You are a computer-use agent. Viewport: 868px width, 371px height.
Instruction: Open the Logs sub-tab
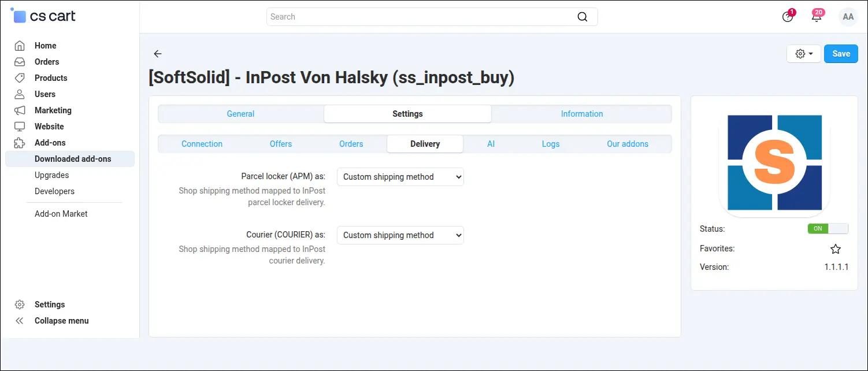pos(551,144)
